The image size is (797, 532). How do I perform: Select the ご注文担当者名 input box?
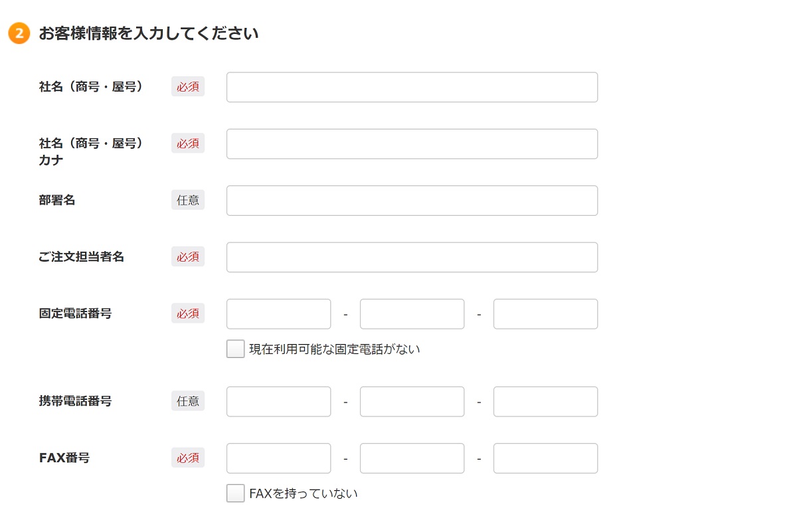(x=412, y=257)
